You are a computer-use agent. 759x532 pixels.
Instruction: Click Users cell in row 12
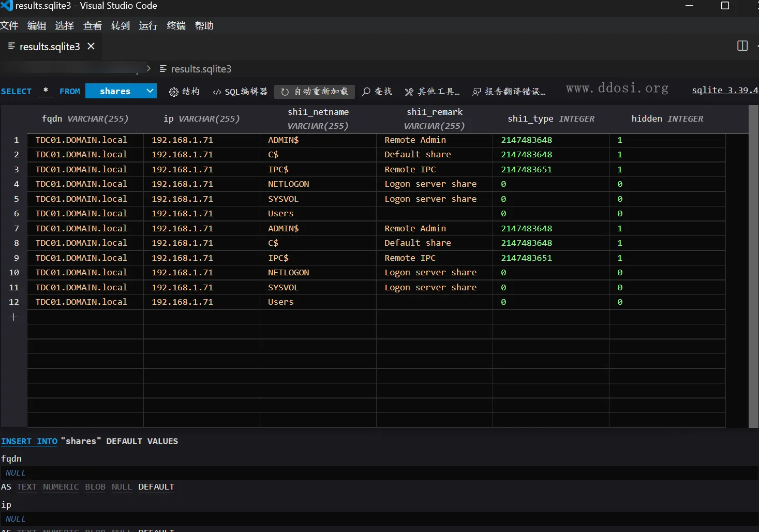pos(318,302)
